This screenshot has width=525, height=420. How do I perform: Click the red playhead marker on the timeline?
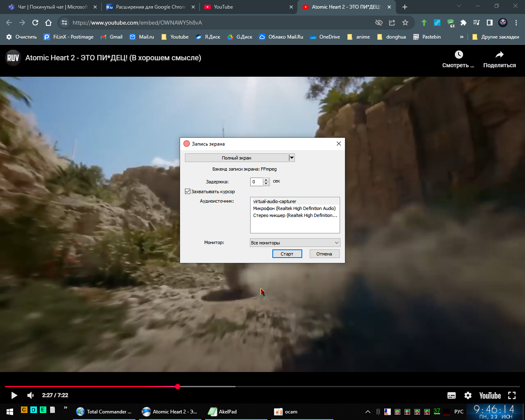[x=178, y=386]
